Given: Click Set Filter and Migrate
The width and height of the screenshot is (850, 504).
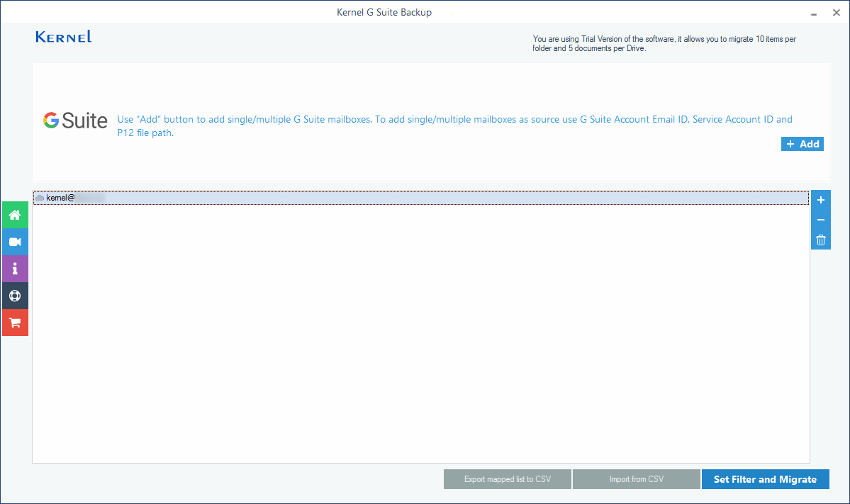Looking at the screenshot, I should [766, 479].
